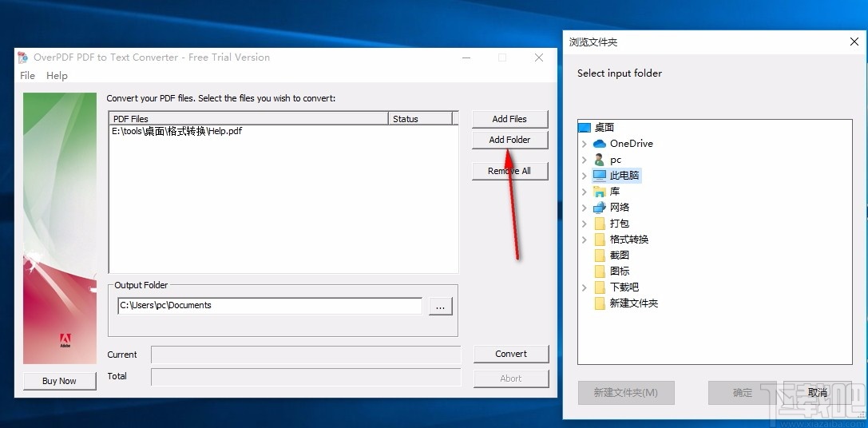Click the Convert button
Screen dimensions: 868x428
(511, 354)
